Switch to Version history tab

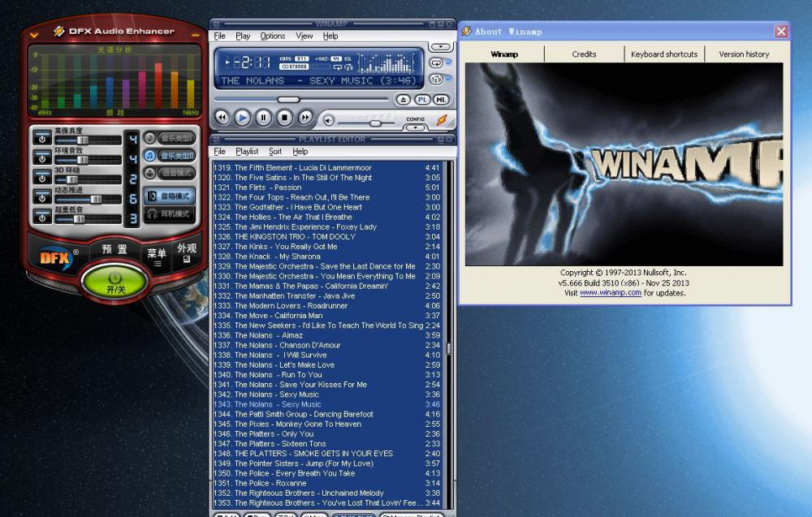coord(744,54)
